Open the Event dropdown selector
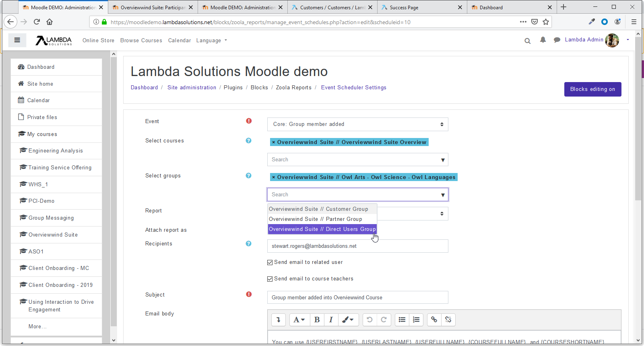Screen dimensions: 644x346 coord(358,124)
